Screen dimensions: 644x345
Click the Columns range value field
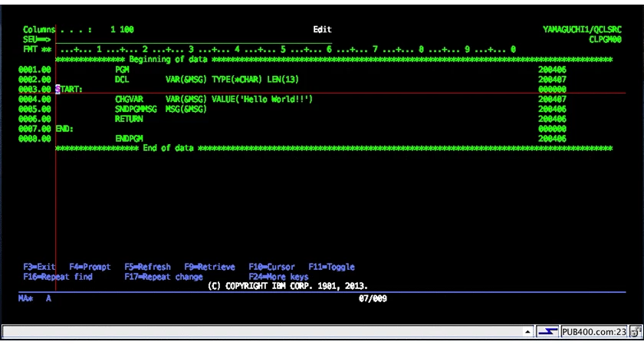(x=122, y=30)
